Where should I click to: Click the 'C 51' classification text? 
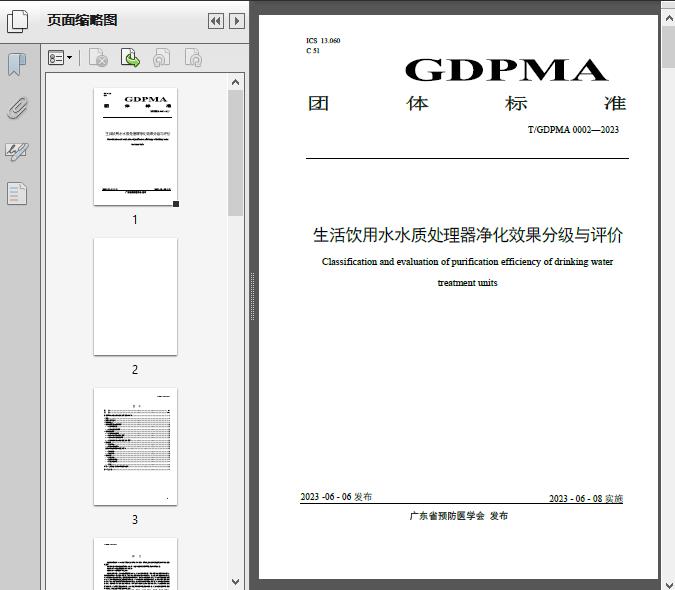tap(313, 51)
